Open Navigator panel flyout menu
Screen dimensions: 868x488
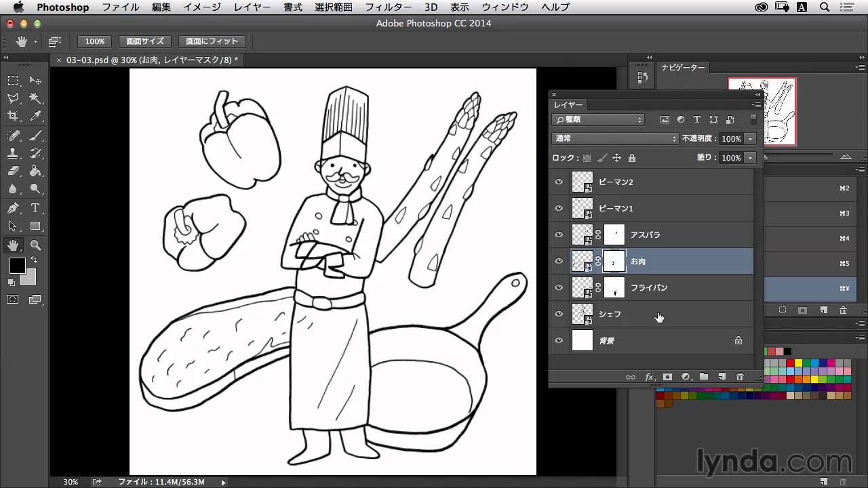[x=861, y=67]
